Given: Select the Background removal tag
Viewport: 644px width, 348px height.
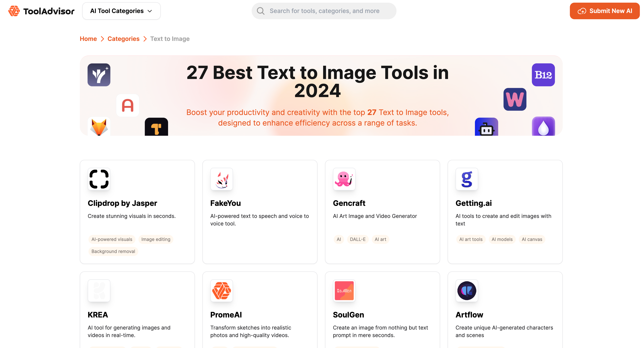Looking at the screenshot, I should click(113, 251).
